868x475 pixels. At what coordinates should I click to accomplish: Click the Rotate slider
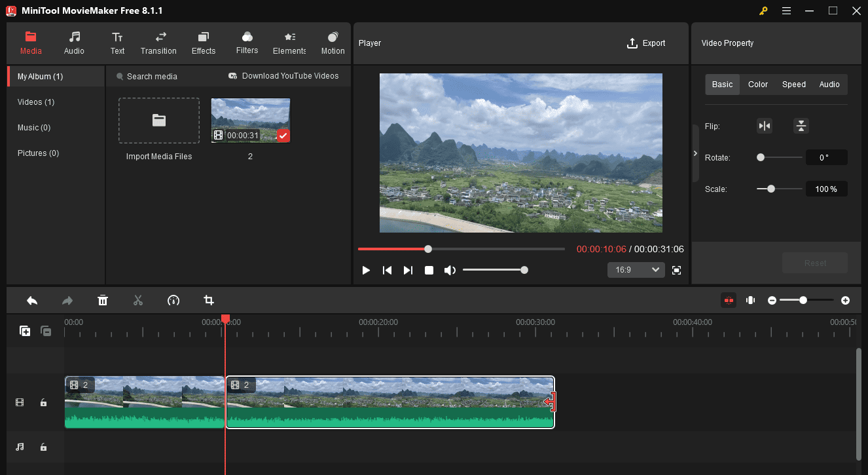(779, 157)
